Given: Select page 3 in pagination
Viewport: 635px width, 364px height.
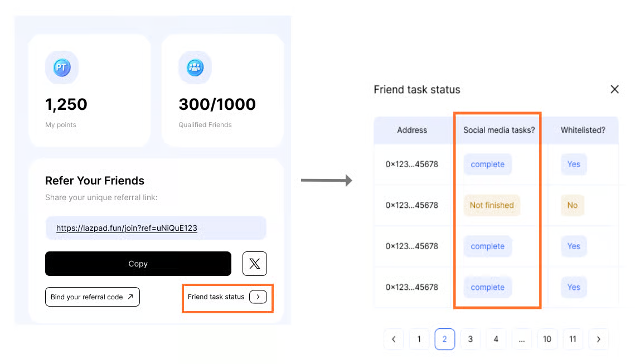Looking at the screenshot, I should click(x=471, y=339).
